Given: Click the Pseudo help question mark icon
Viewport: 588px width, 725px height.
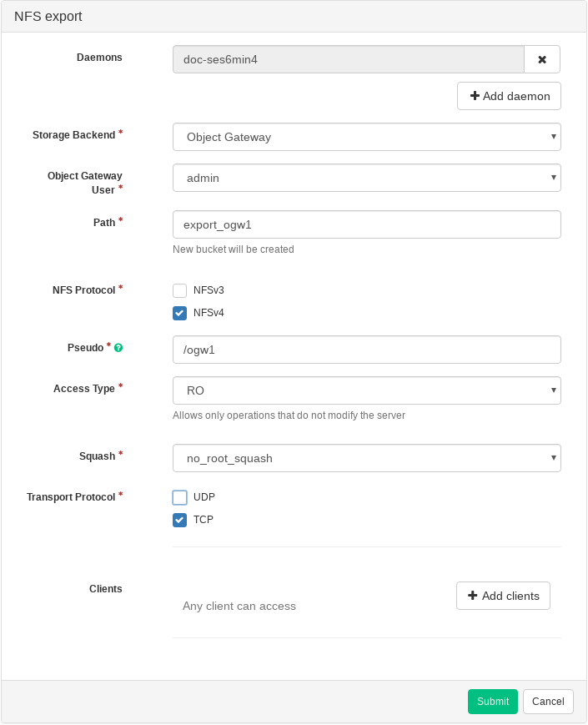Looking at the screenshot, I should (x=118, y=348).
